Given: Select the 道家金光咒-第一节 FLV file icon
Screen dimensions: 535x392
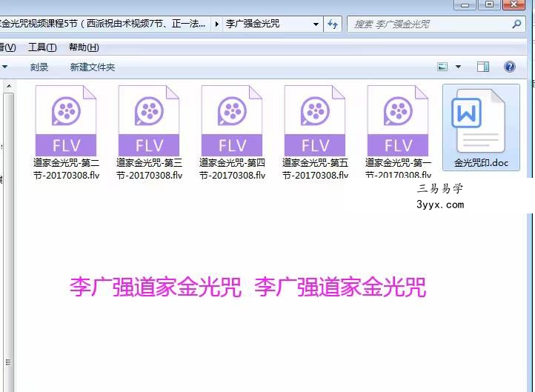Looking at the screenshot, I should [x=398, y=121].
